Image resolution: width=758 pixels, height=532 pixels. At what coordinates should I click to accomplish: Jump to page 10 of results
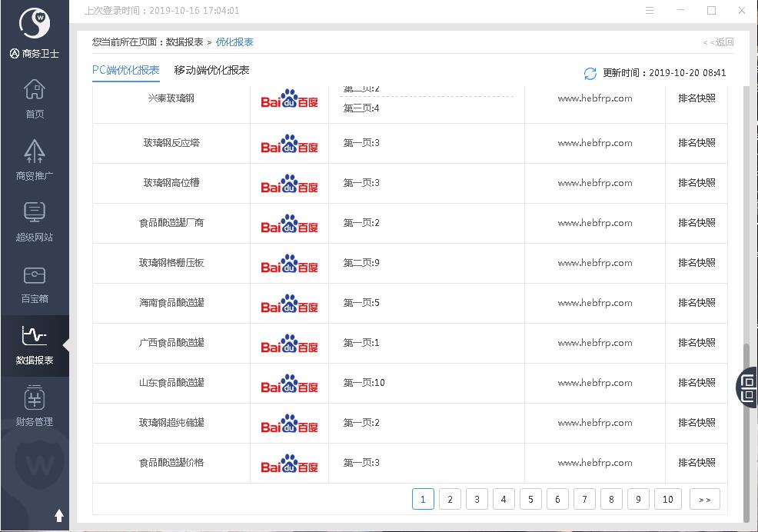pyautogui.click(x=667, y=499)
